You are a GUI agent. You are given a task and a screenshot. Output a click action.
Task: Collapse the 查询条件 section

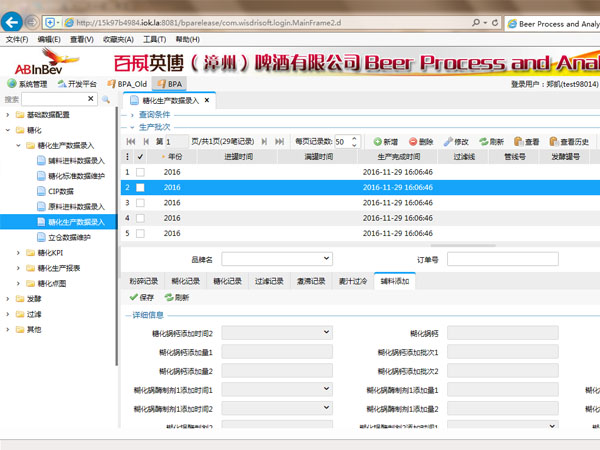(127, 115)
